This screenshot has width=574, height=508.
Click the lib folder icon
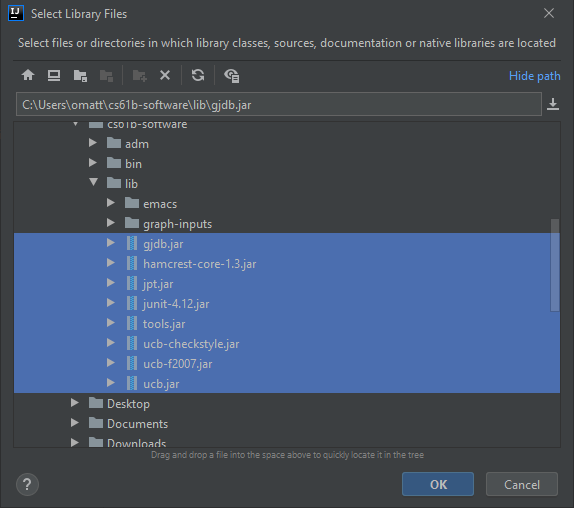[114, 183]
